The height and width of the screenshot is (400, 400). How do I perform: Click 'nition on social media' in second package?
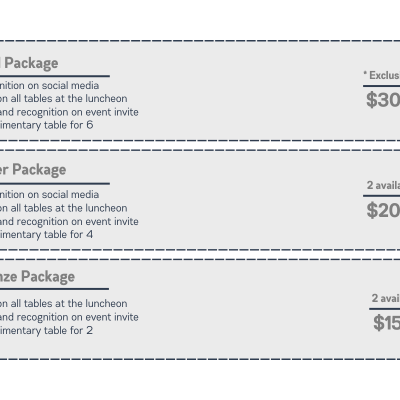[50, 195]
